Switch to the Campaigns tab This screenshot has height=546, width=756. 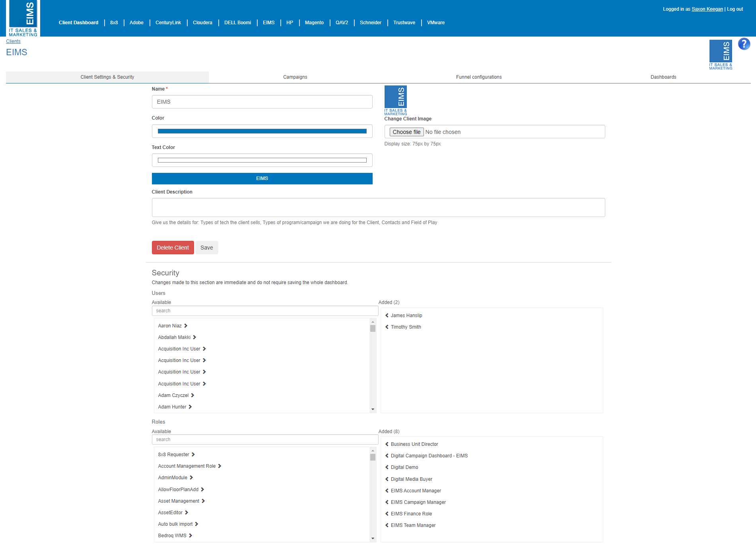pos(295,77)
